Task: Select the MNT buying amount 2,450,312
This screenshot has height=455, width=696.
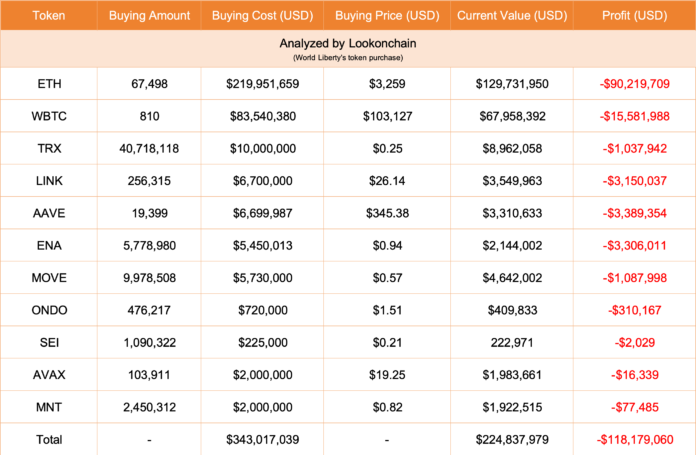Action: pyautogui.click(x=149, y=408)
